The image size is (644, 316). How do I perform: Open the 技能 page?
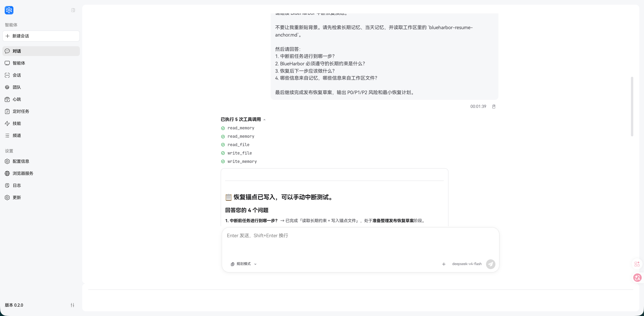(41, 123)
